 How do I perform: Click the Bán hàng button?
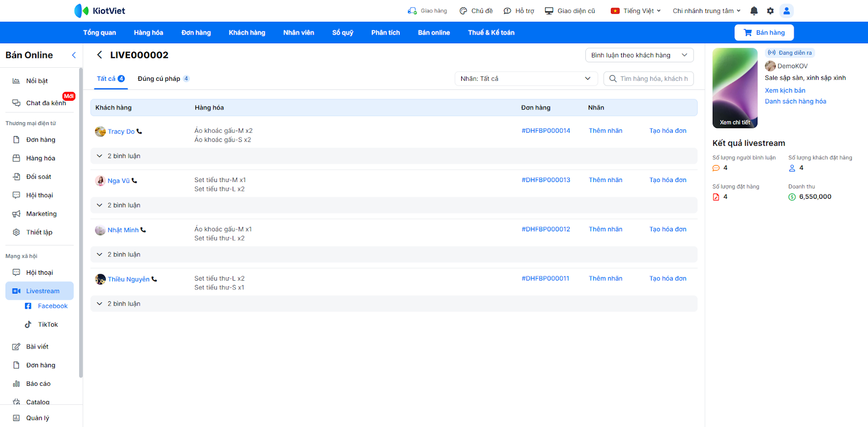click(x=764, y=33)
